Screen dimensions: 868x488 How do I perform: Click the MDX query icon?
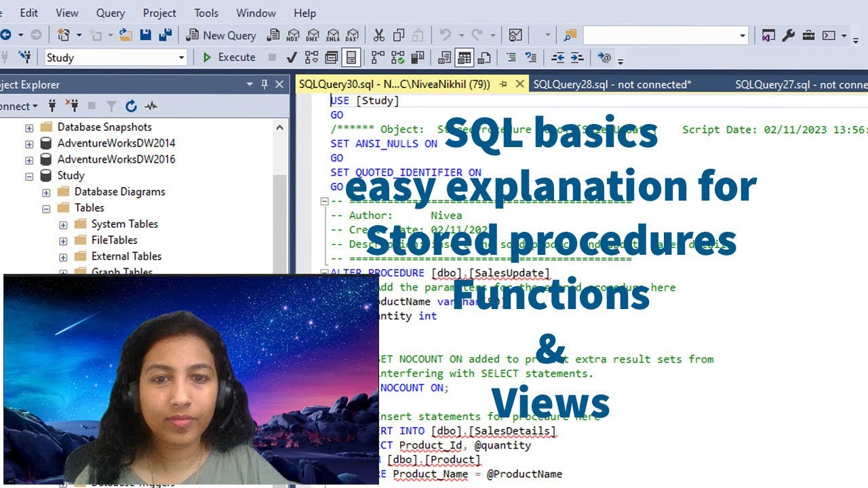click(x=293, y=35)
